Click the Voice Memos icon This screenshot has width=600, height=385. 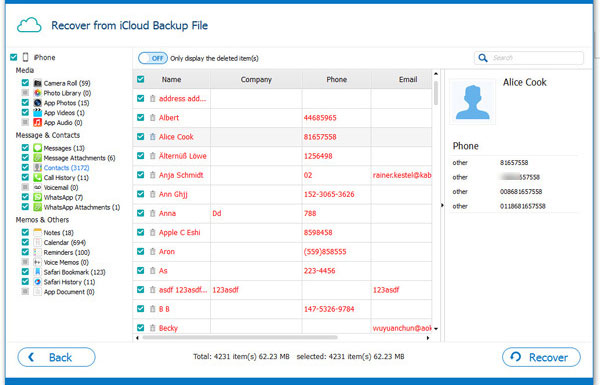pyautogui.click(x=38, y=262)
